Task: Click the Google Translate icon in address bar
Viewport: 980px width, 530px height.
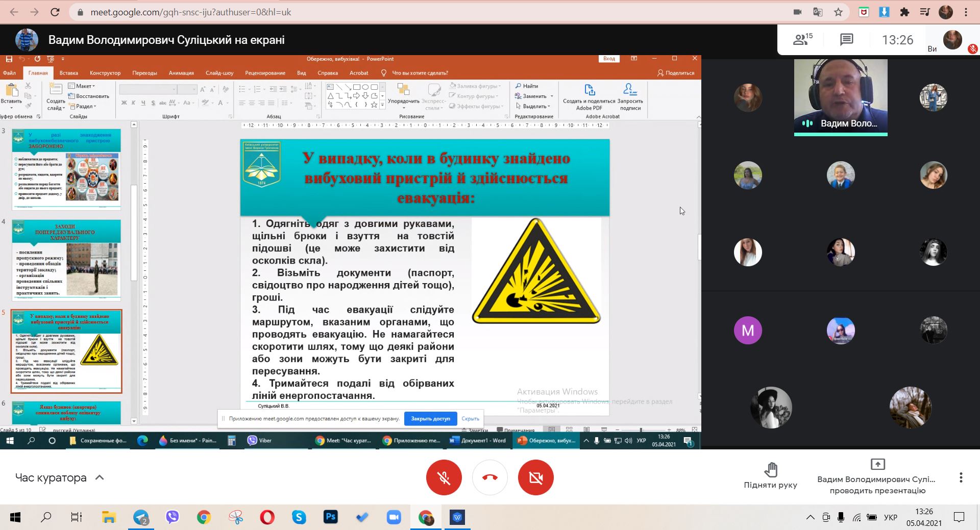Action: coord(818,12)
